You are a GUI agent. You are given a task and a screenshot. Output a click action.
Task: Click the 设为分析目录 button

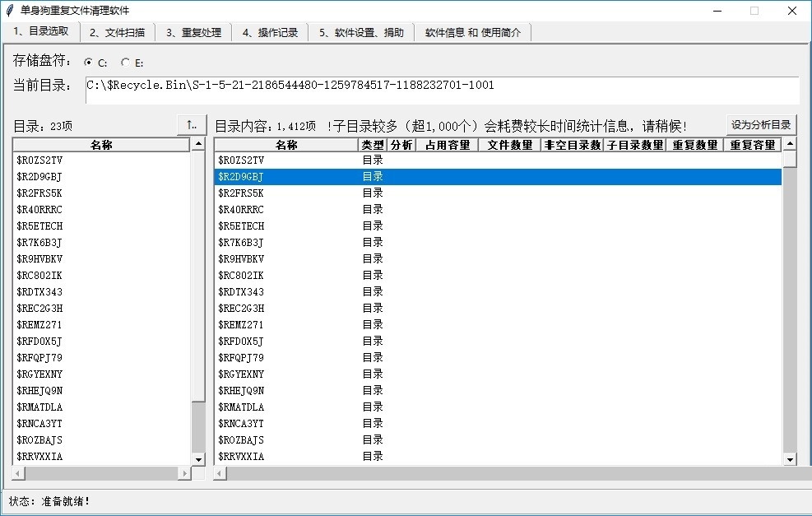(761, 124)
